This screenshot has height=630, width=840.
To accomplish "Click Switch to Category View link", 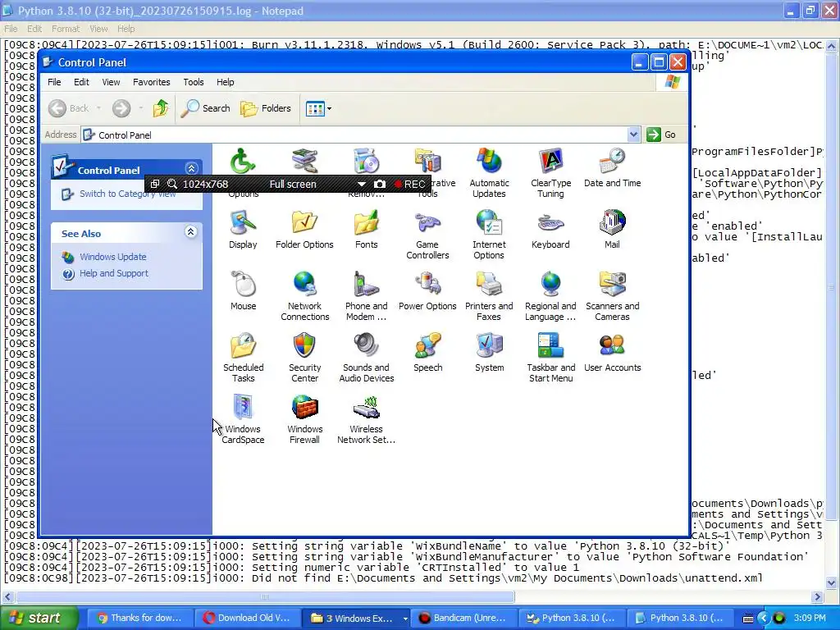I will [127, 194].
